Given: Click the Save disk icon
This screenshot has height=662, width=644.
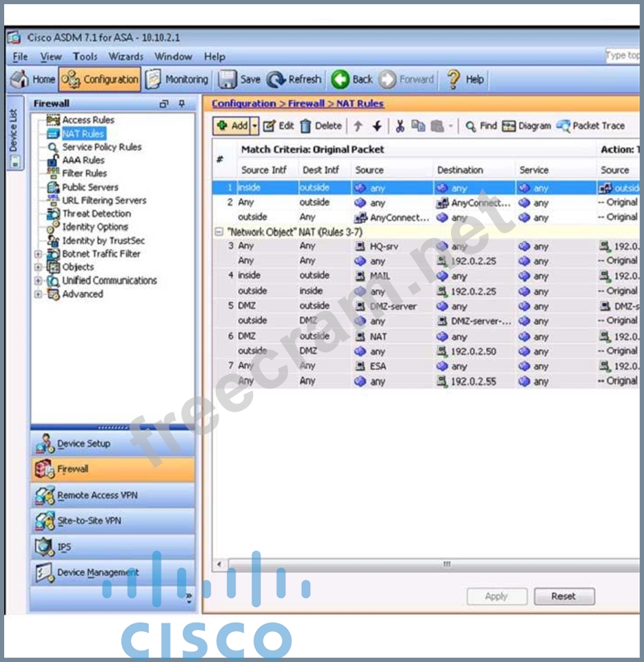Looking at the screenshot, I should click(x=228, y=79).
